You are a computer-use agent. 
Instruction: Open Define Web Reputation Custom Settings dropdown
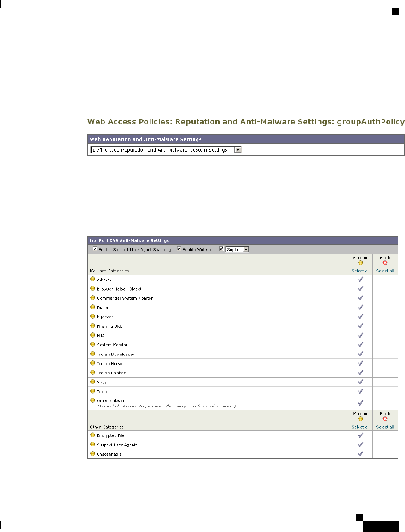tap(166, 149)
